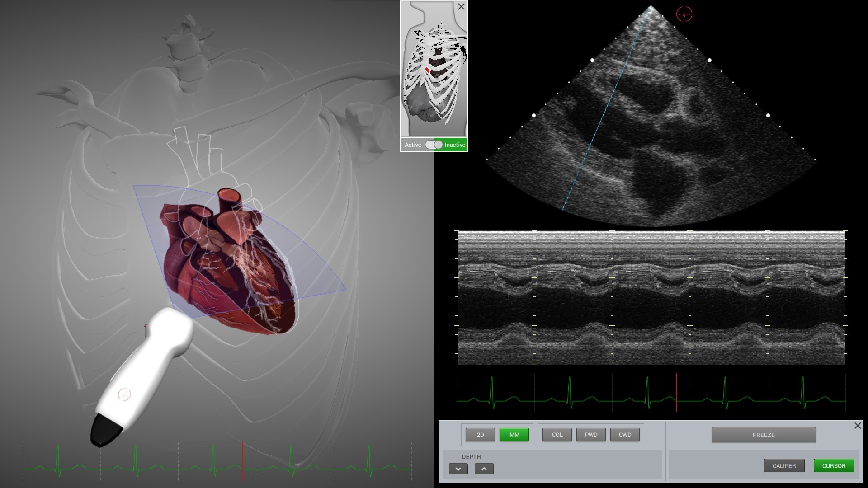Activate CWD continuous wave Doppler
This screenshot has height=488, width=868.
click(625, 435)
